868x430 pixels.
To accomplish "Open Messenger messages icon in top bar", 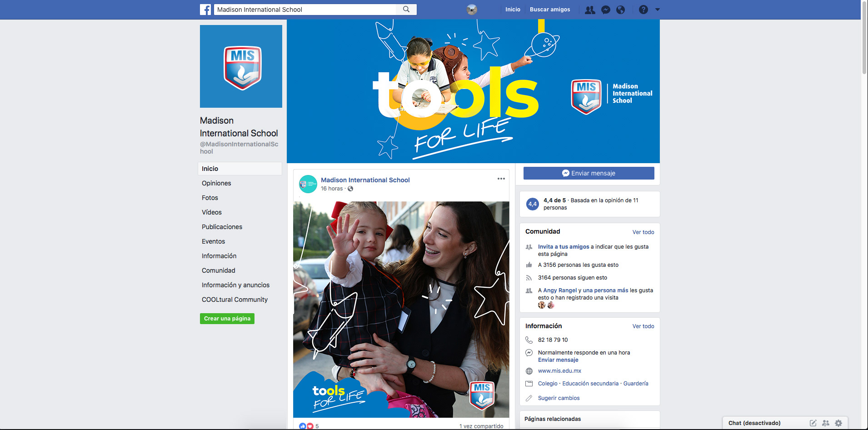I will [x=606, y=10].
